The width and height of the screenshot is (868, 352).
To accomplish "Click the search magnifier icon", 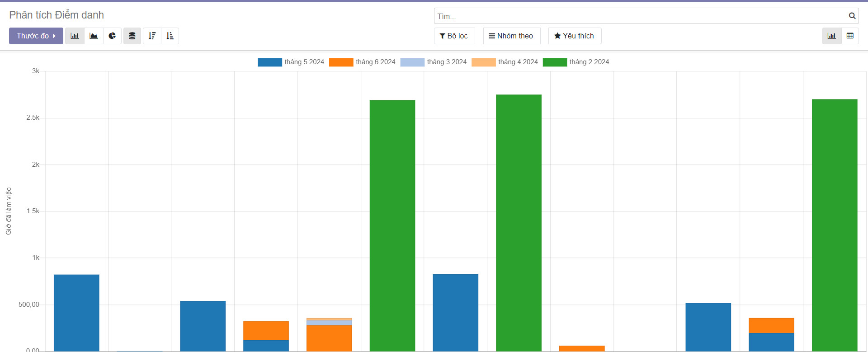I will 852,16.
